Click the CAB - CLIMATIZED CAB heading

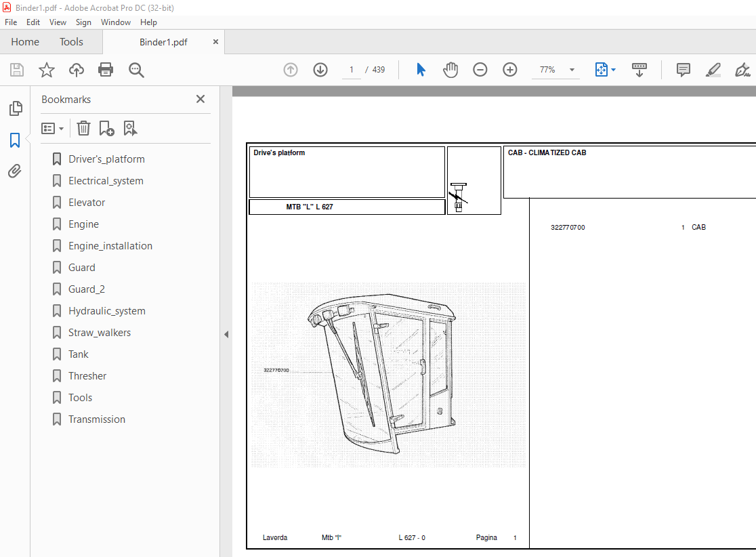[547, 152]
